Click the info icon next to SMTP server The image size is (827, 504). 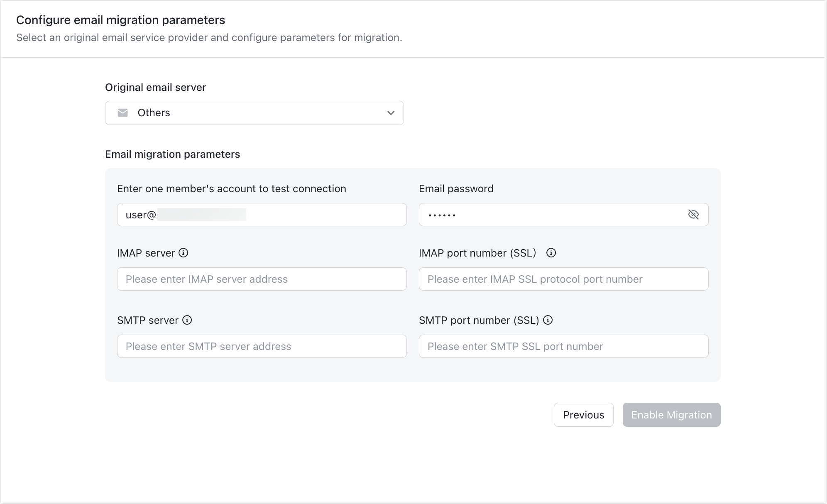[x=188, y=320]
